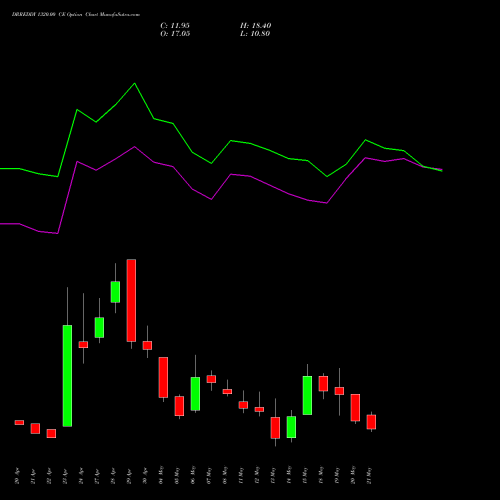Click the open value O: 17.05
The image size is (500, 500).
pyautogui.click(x=175, y=34)
